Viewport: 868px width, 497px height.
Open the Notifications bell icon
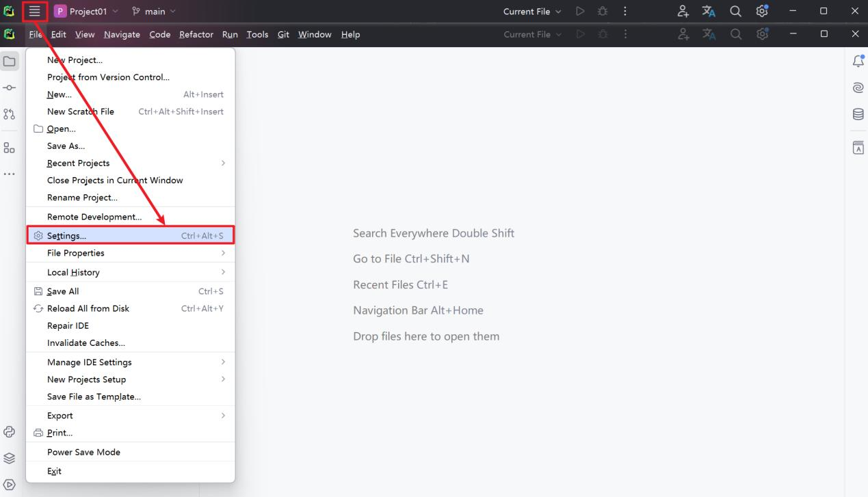point(858,62)
